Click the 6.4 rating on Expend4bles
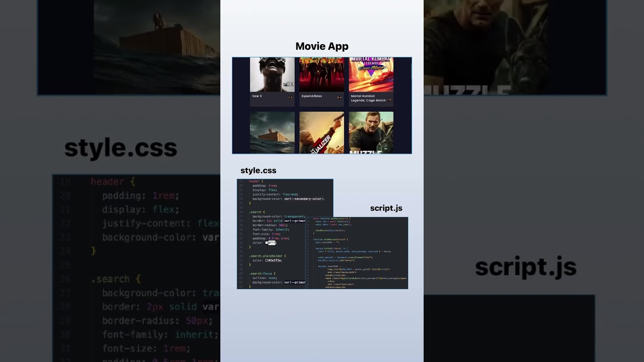The width and height of the screenshot is (644, 362). tap(340, 98)
